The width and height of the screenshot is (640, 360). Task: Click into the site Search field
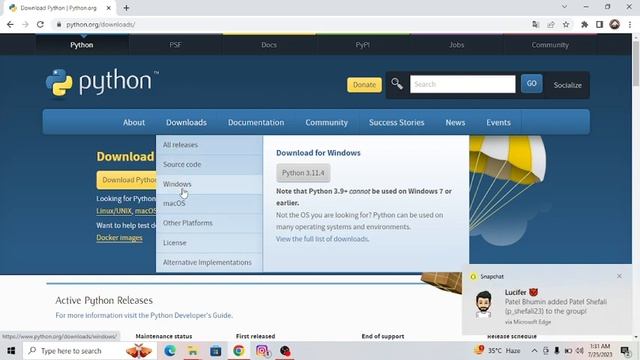(462, 84)
